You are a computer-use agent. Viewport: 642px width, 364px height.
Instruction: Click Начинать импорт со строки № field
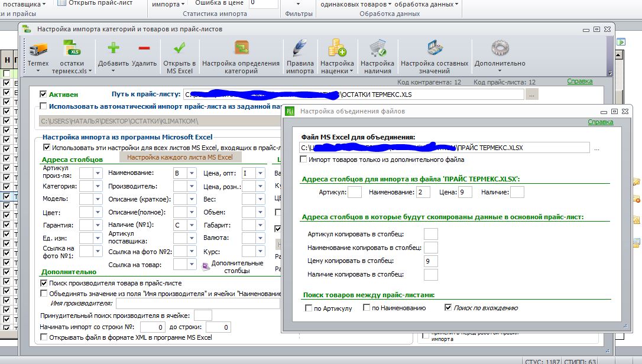click(153, 327)
